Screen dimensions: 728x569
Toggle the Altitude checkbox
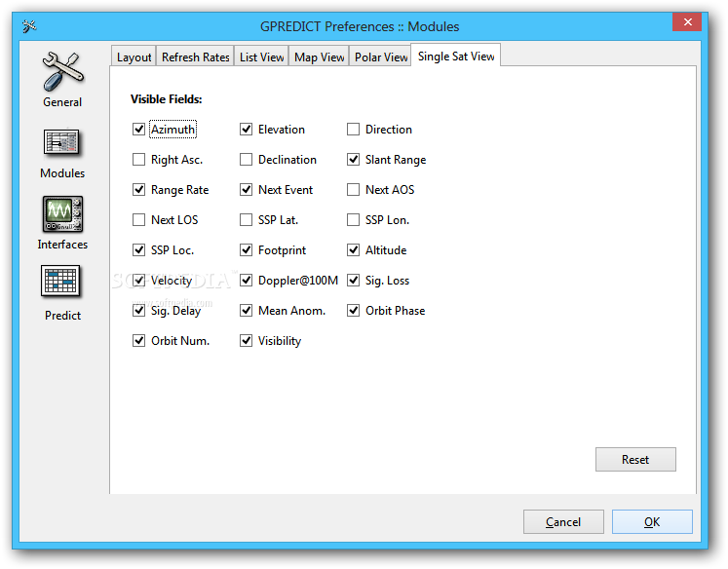[x=354, y=249]
